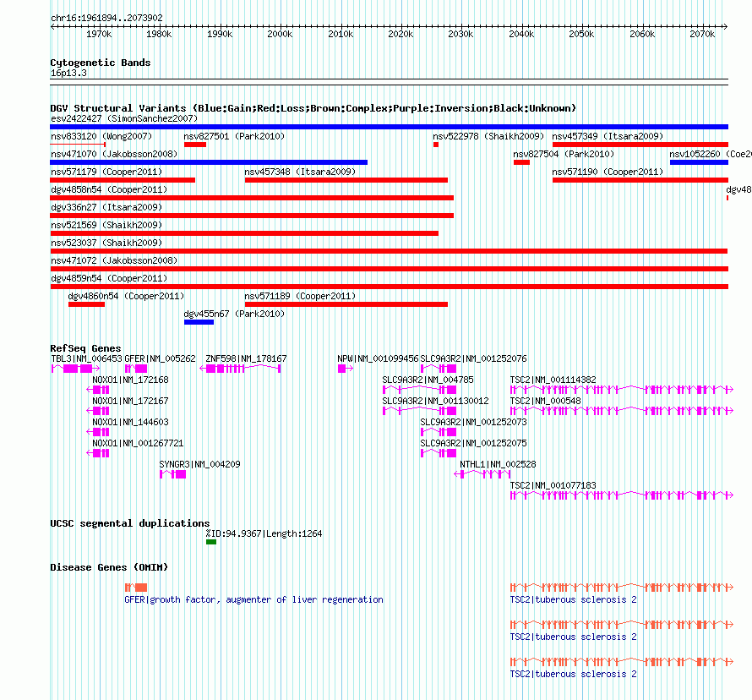Open the GFER growth factor OMIM link
The width and height of the screenshot is (752, 700).
pyautogui.click(x=253, y=599)
